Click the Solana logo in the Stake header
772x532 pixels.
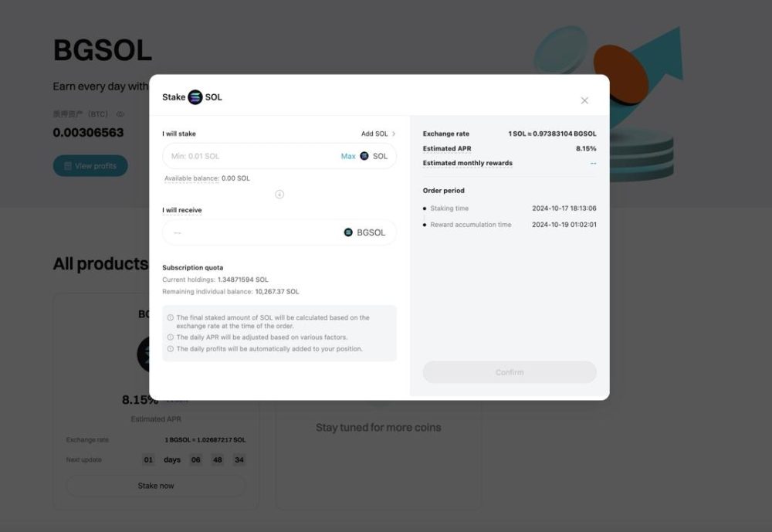coord(195,97)
